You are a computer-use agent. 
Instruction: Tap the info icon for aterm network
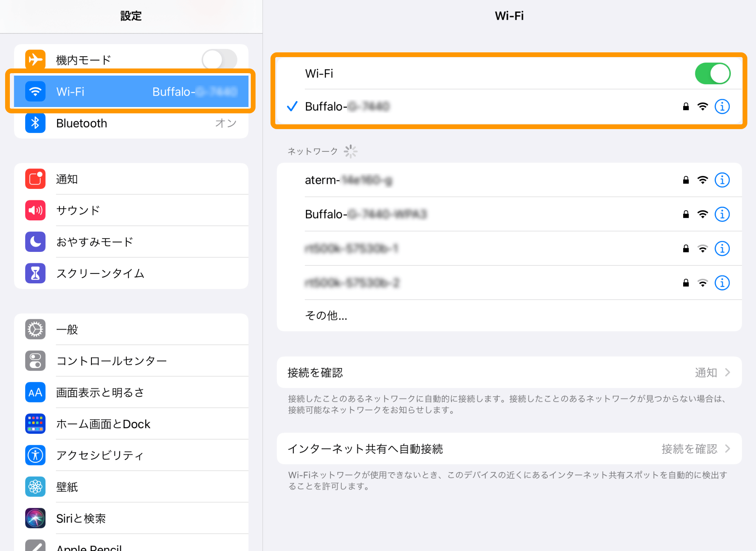[x=722, y=180]
